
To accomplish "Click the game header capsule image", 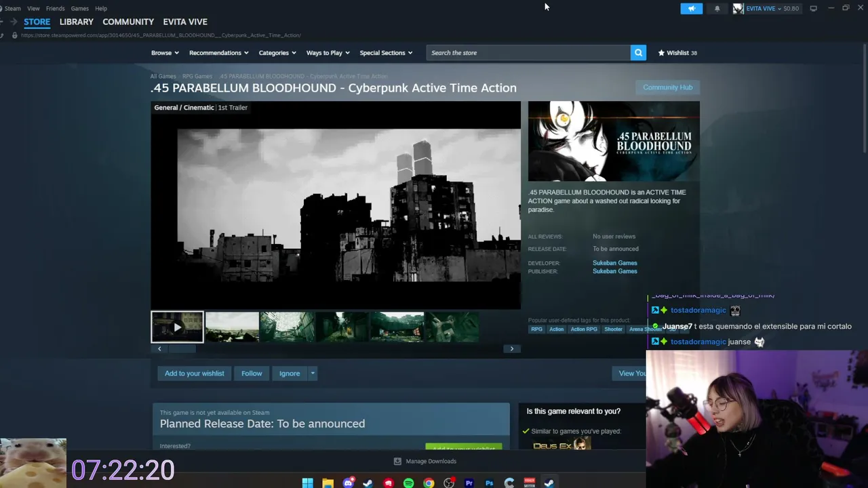I will (614, 141).
